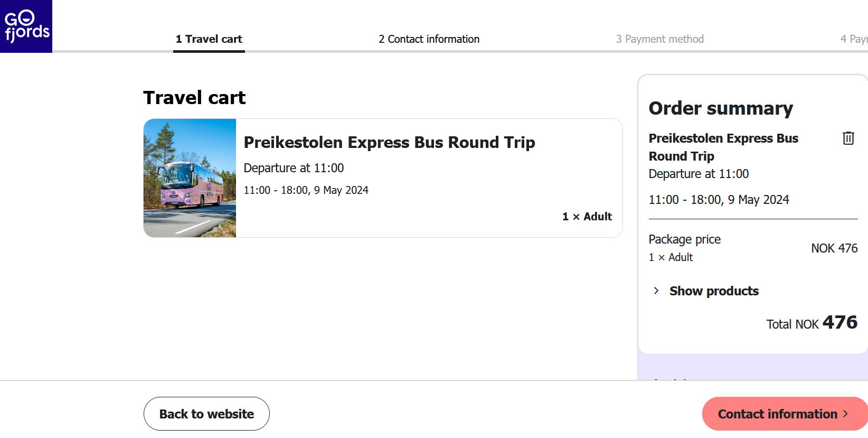Click the NOK 476 package amount
The height and width of the screenshot is (438, 868).
tap(834, 248)
